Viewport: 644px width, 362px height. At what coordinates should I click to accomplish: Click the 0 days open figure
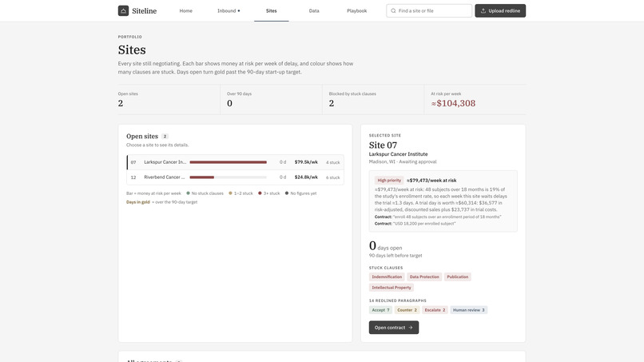[x=385, y=245]
